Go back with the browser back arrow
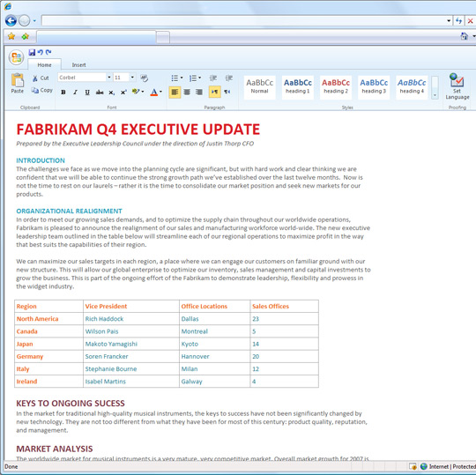476x475 pixels. pos(11,20)
